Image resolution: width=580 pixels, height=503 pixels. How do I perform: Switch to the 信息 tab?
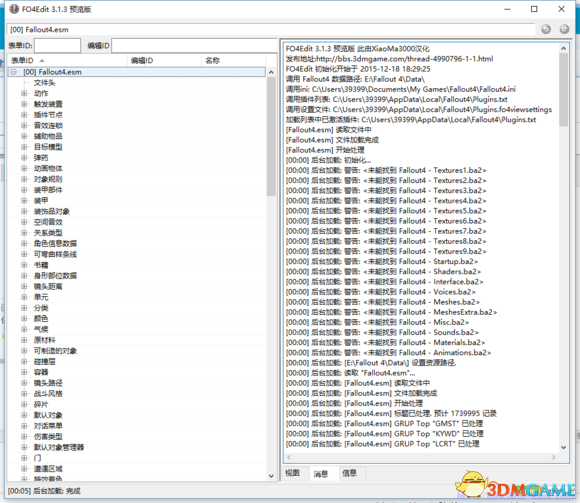350,473
